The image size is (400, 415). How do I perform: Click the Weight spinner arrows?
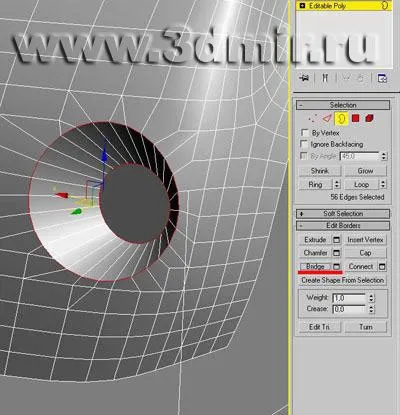371,298
